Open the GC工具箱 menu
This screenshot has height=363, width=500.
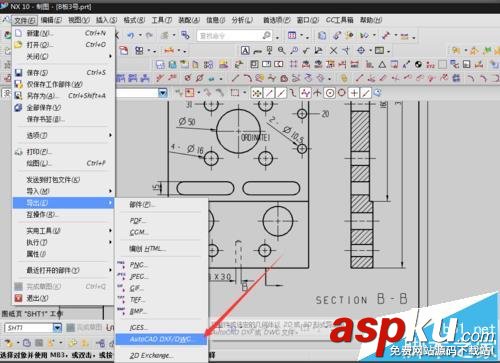pos(340,20)
